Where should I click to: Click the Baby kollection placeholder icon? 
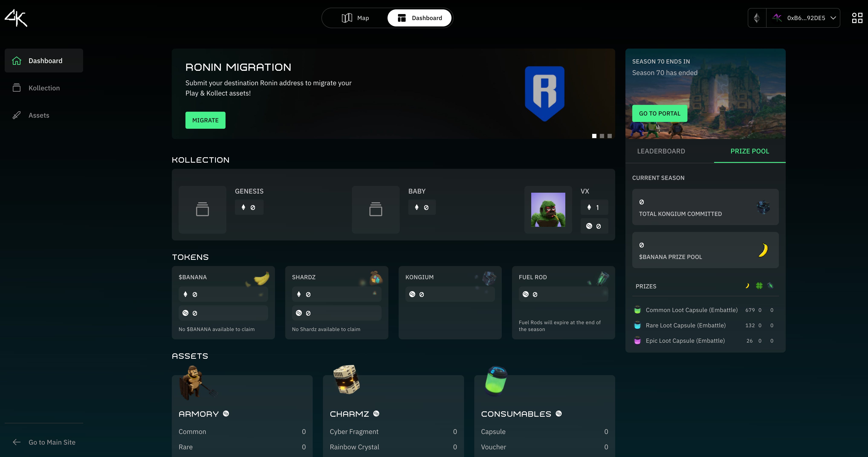(375, 209)
